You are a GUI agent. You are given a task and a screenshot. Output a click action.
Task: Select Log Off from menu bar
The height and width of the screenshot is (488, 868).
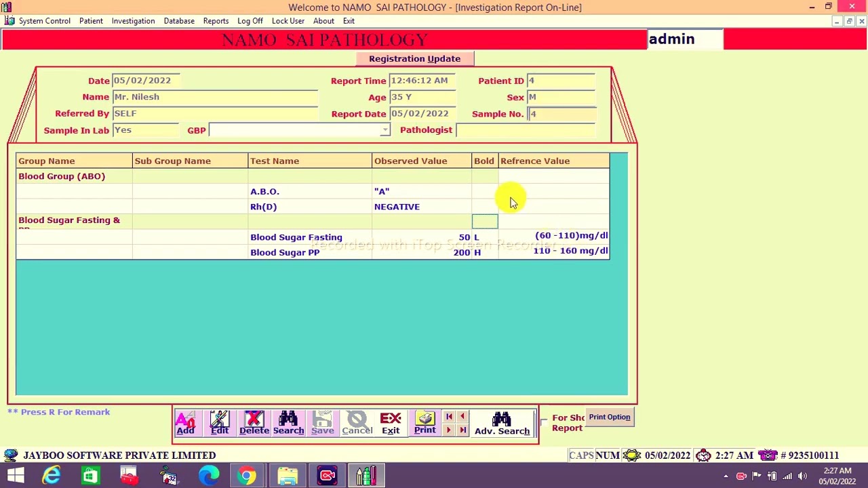tap(250, 21)
